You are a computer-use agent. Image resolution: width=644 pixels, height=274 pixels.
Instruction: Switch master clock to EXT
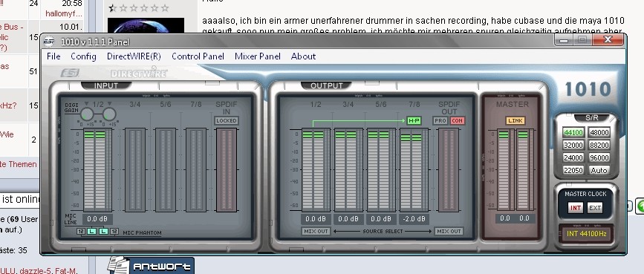(x=595, y=208)
